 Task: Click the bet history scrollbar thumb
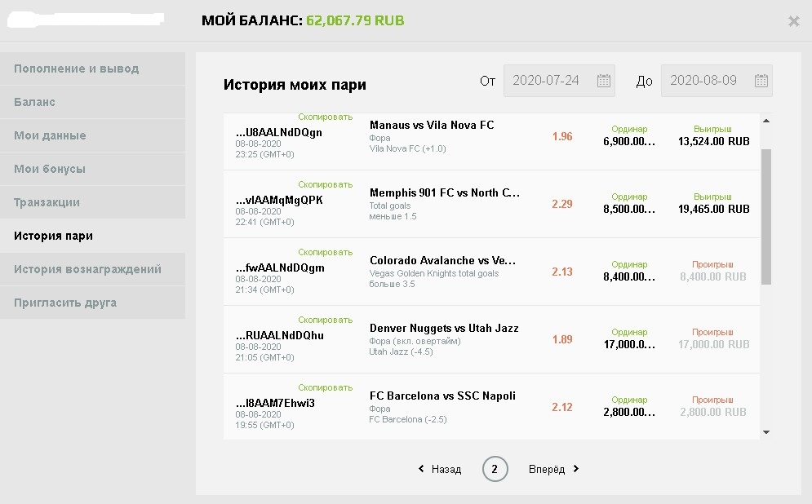click(x=766, y=217)
